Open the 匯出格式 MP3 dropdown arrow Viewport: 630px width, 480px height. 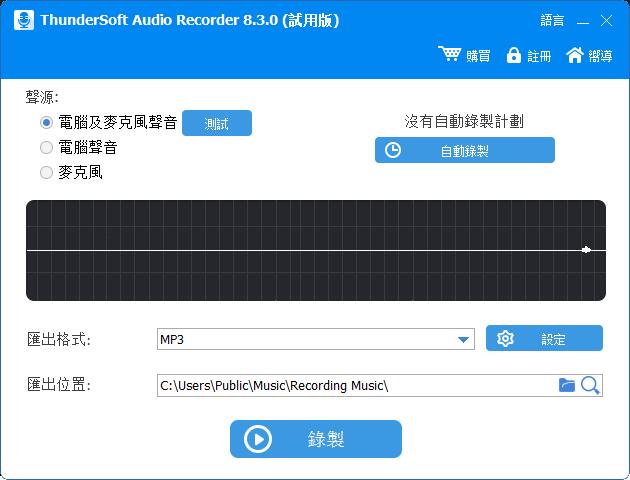tap(463, 339)
